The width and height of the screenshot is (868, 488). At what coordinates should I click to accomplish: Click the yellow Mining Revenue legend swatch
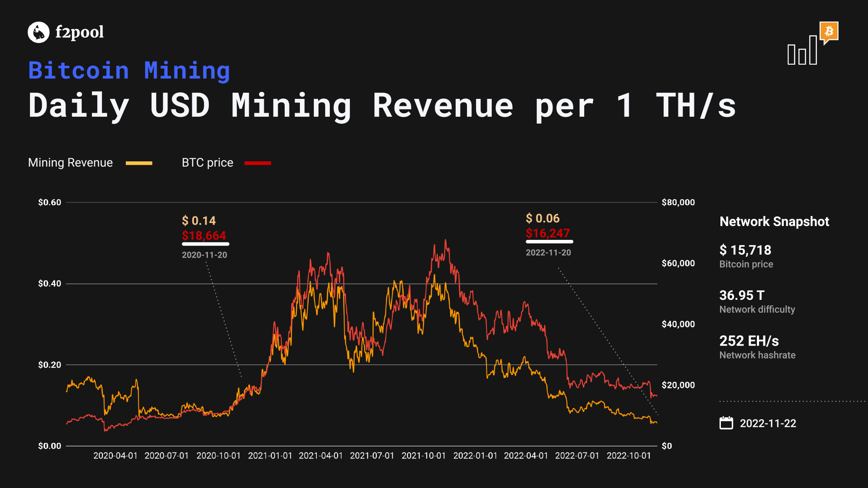[139, 163]
